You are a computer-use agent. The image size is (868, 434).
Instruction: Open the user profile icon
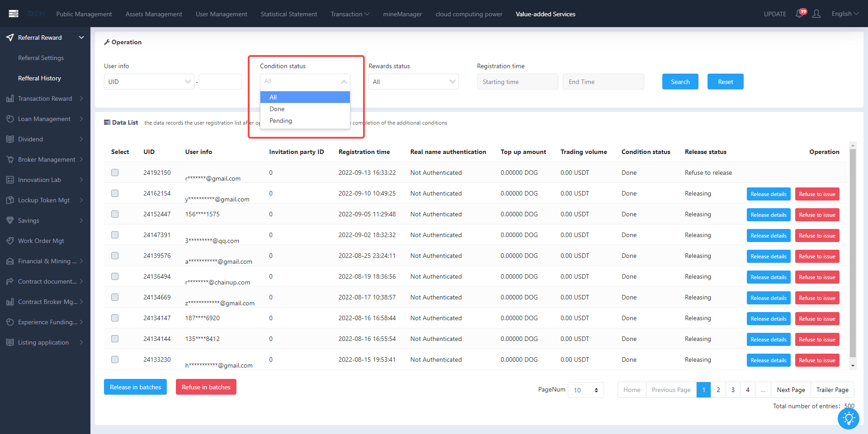coord(816,14)
